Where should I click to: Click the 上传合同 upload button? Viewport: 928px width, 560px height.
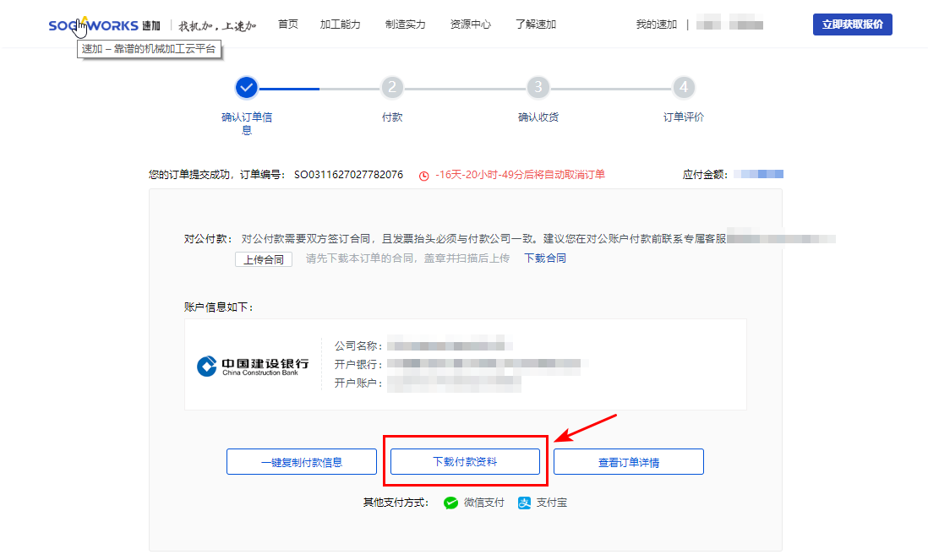point(264,259)
